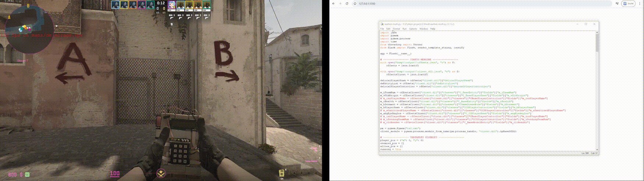This screenshot has height=181, width=644.
Task: Click the site info icon in address bar
Action: [355, 4]
